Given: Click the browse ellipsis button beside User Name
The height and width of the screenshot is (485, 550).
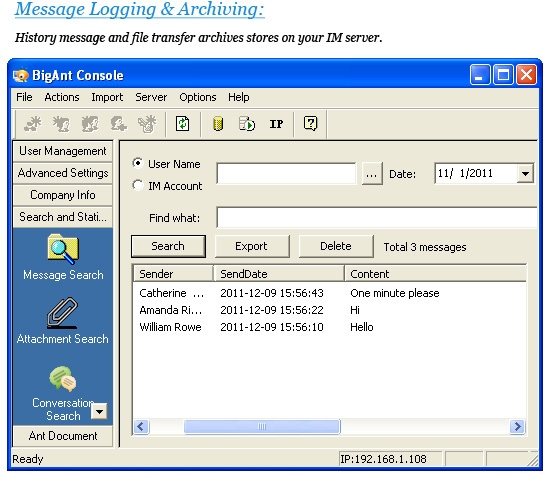Looking at the screenshot, I should [372, 173].
